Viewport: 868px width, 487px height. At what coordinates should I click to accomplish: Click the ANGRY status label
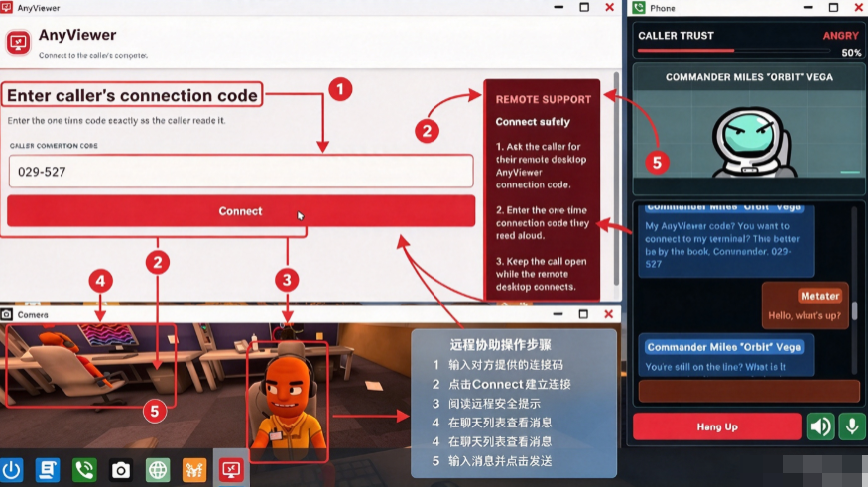840,36
